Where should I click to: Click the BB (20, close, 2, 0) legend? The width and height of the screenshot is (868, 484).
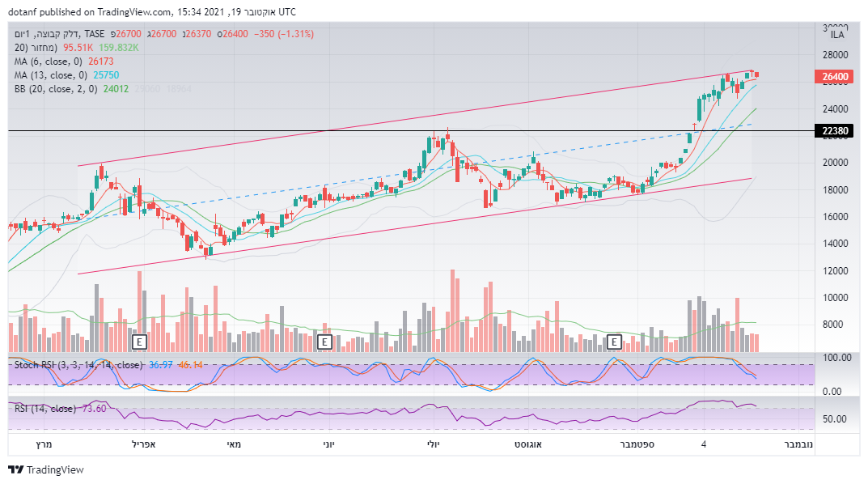(x=56, y=89)
